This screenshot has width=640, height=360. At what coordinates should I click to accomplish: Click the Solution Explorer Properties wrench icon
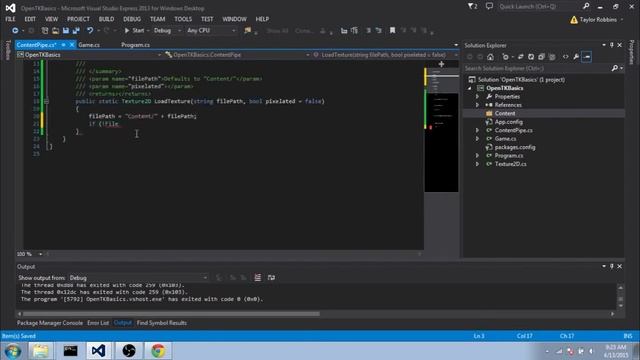(576, 57)
